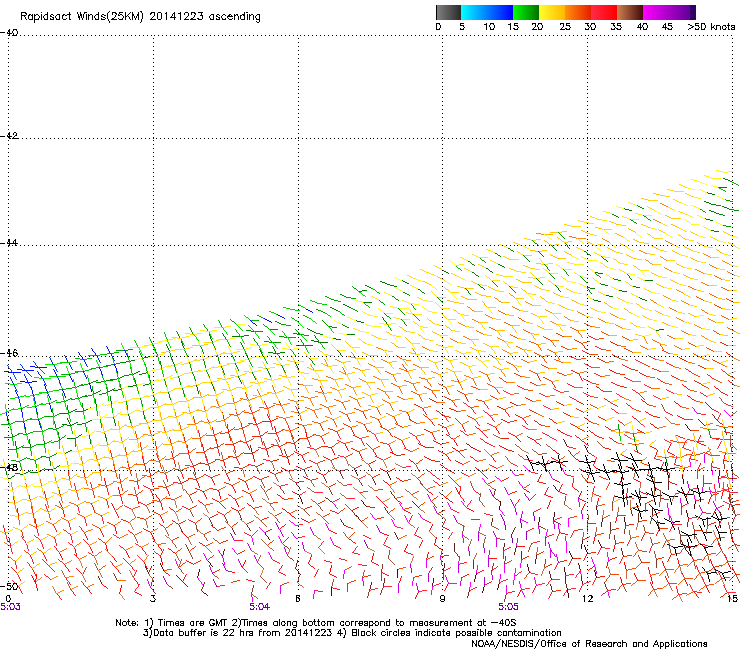Click the cyan 5-10 knots legend segment
Image resolution: width=740 pixels, height=650 pixels.
pos(474,12)
